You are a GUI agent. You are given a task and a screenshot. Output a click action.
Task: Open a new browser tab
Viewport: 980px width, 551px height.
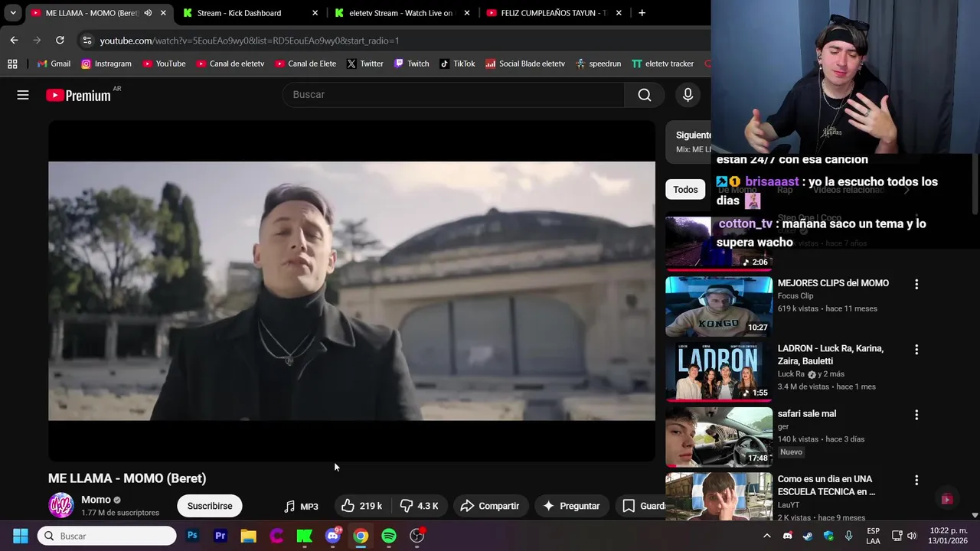click(x=642, y=13)
